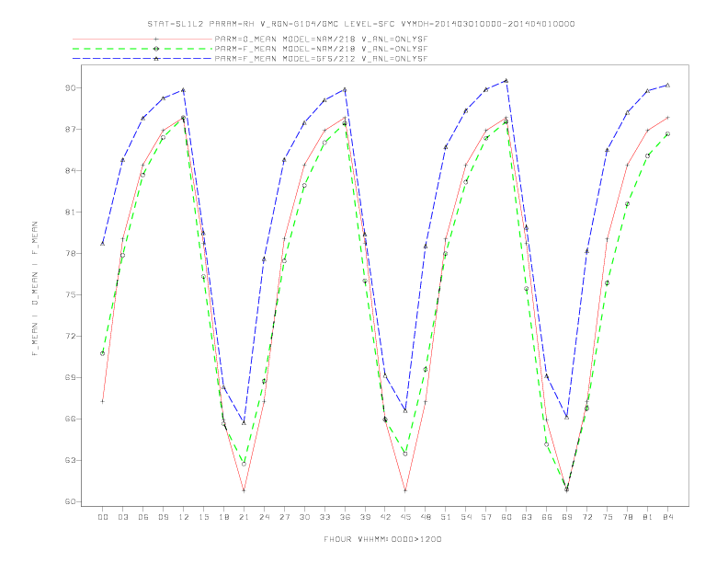Click the x-axis tick label 33
The height and width of the screenshot is (563, 728).
(324, 517)
